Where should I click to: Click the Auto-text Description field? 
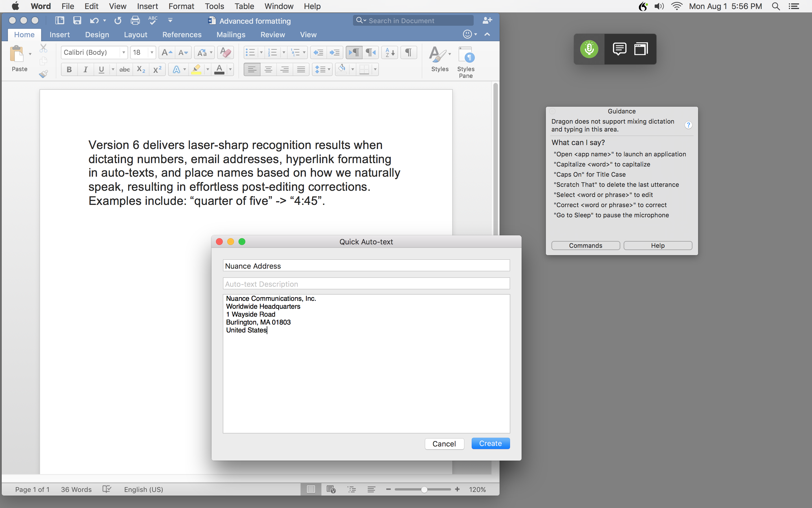367,284
